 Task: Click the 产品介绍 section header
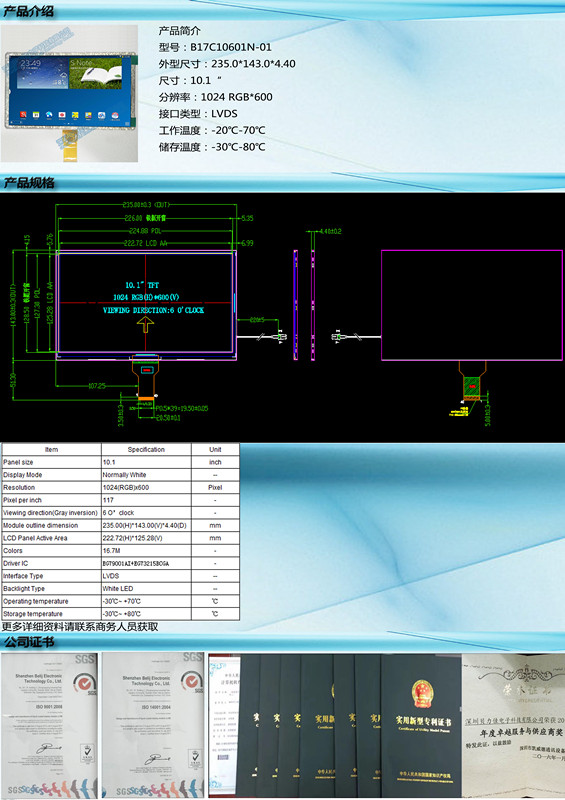[28, 11]
